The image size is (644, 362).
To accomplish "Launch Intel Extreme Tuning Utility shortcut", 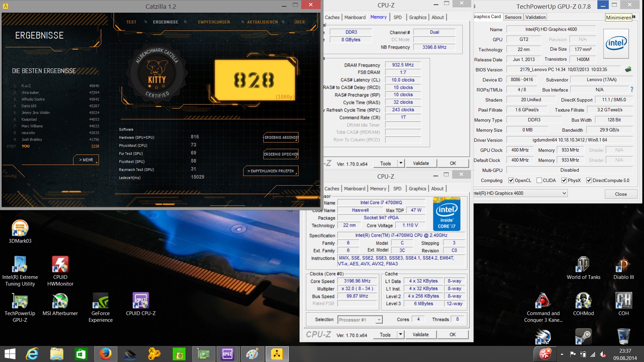I will click(x=20, y=271).
